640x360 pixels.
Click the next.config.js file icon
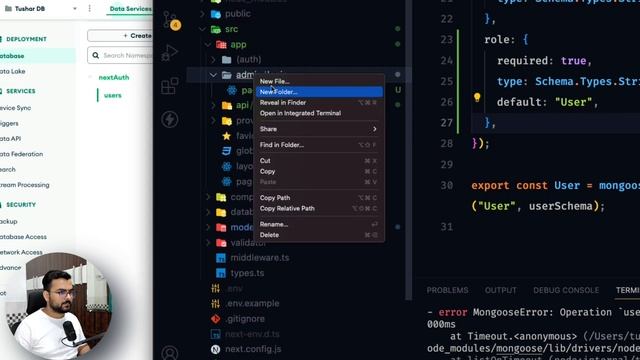pyautogui.click(x=216, y=349)
